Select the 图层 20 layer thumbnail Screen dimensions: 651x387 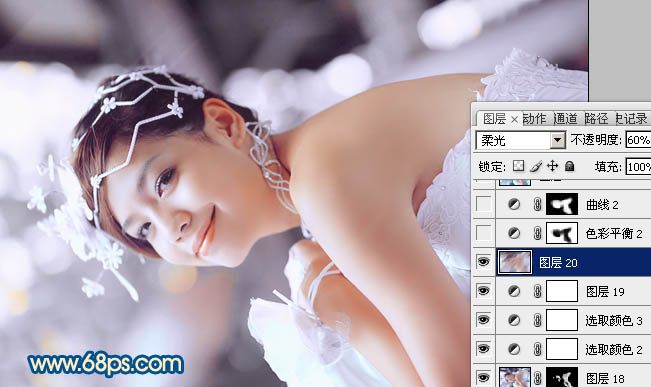[515, 262]
